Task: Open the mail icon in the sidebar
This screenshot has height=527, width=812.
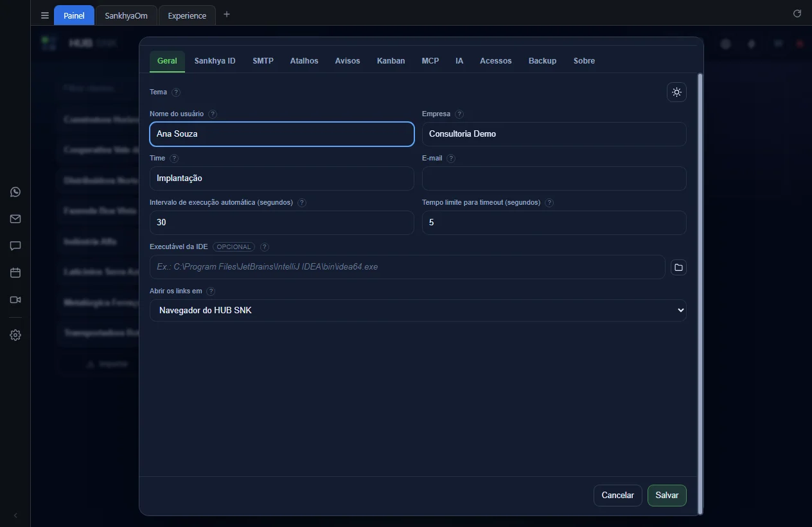Action: click(15, 219)
